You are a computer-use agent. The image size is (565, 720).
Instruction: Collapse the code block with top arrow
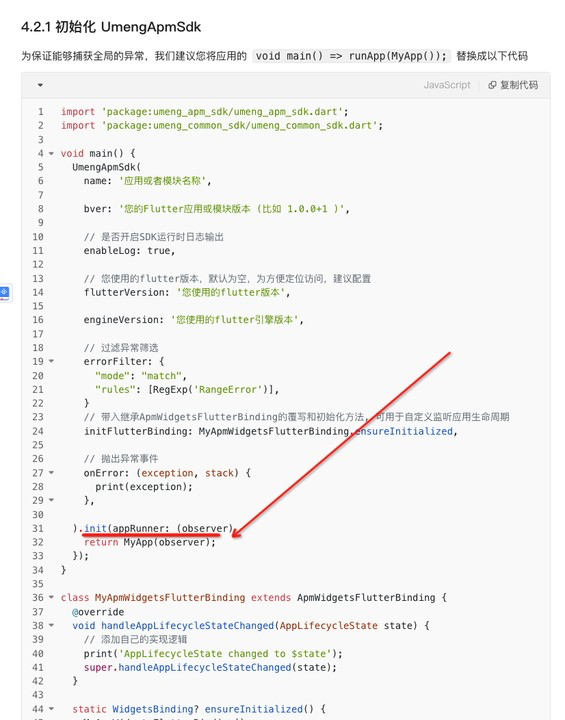pyautogui.click(x=40, y=85)
